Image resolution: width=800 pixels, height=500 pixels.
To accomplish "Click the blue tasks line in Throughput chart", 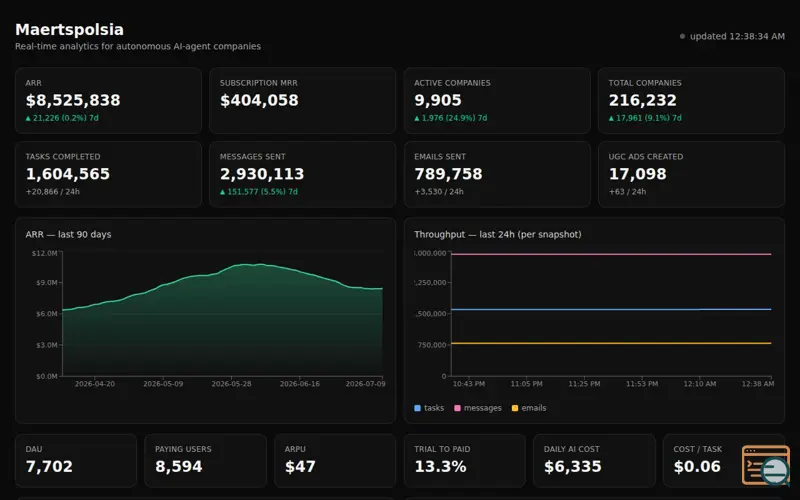I will pos(611,309).
